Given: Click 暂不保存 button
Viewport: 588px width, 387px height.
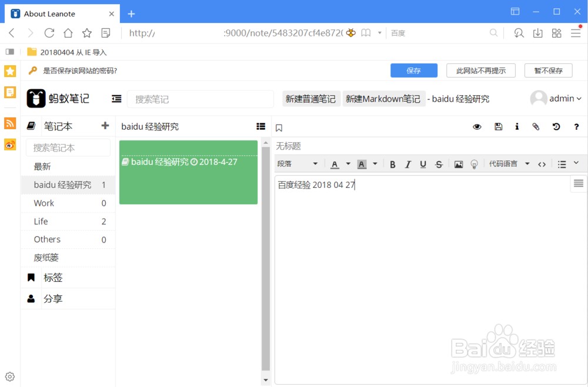Looking at the screenshot, I should click(548, 70).
